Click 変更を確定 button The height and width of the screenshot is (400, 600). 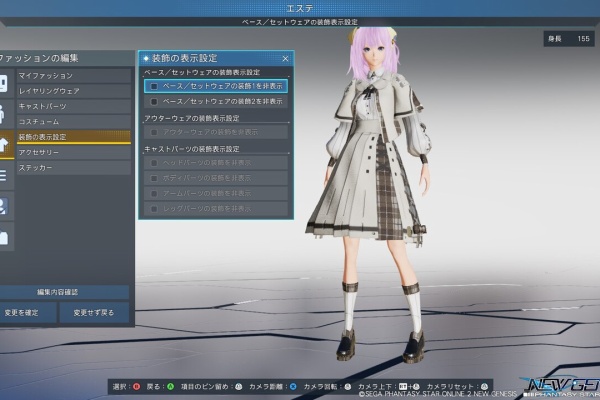[28, 313]
